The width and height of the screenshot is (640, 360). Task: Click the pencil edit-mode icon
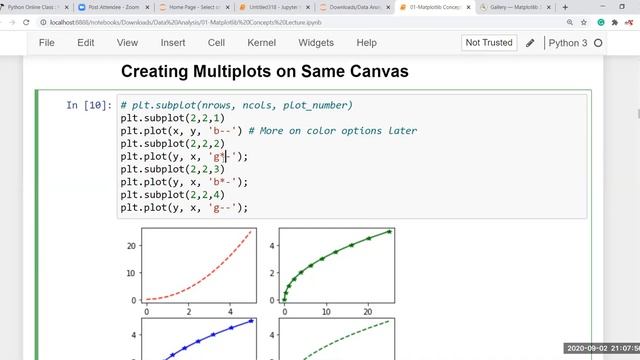click(x=530, y=43)
